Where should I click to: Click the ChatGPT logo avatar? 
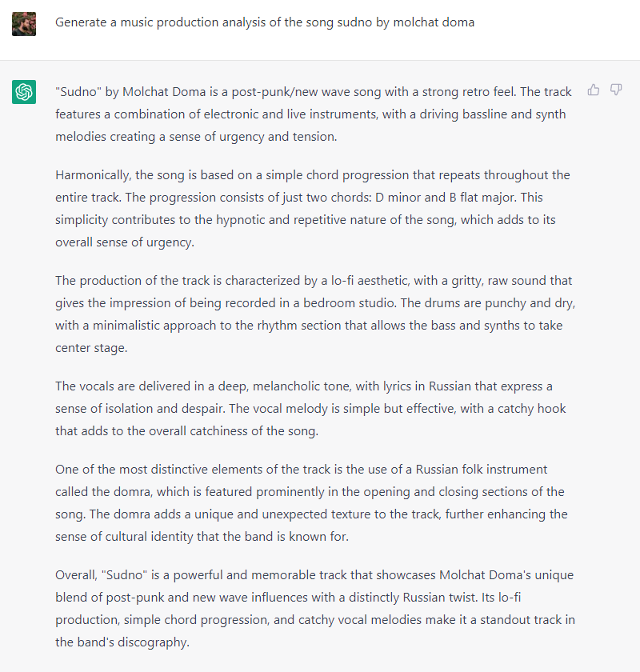24,92
